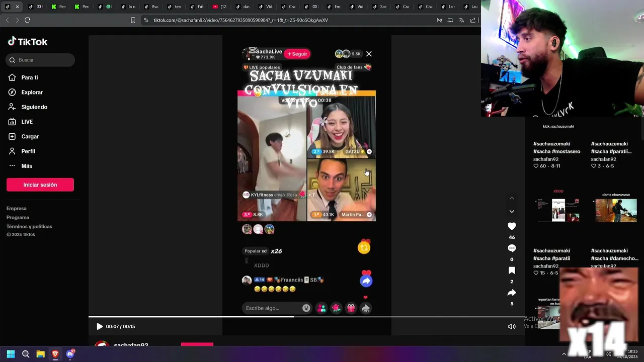Expand Términos y políticas section
644x362 pixels.
coord(29,226)
